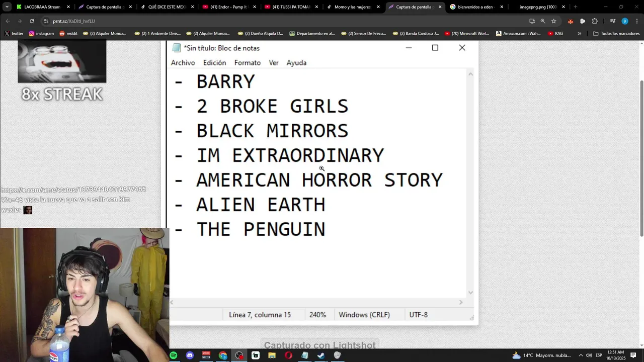
Task: Open the notification center icon
Action: [x=633, y=355]
